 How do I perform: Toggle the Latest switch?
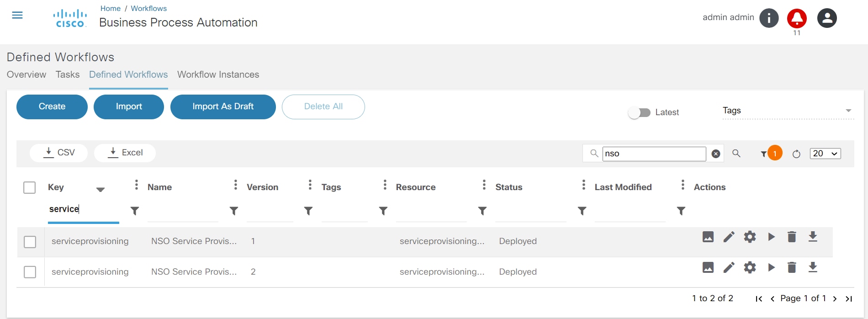point(639,112)
